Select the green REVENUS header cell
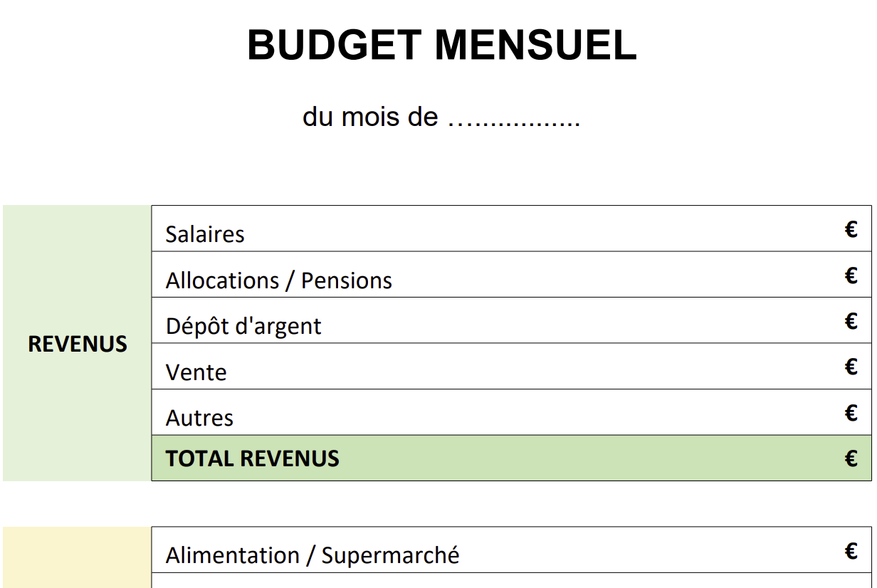The height and width of the screenshot is (588, 877). coord(78,344)
